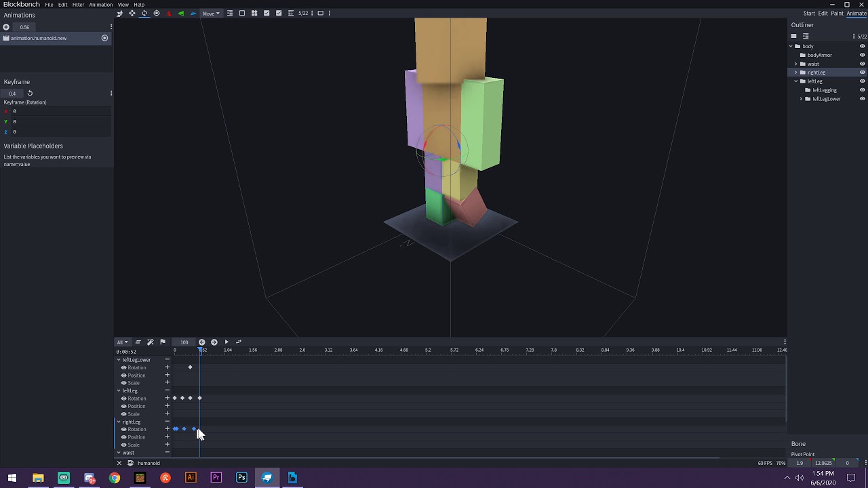
Task: Toggle leftLegLower Rotation channel eye
Action: [124, 368]
